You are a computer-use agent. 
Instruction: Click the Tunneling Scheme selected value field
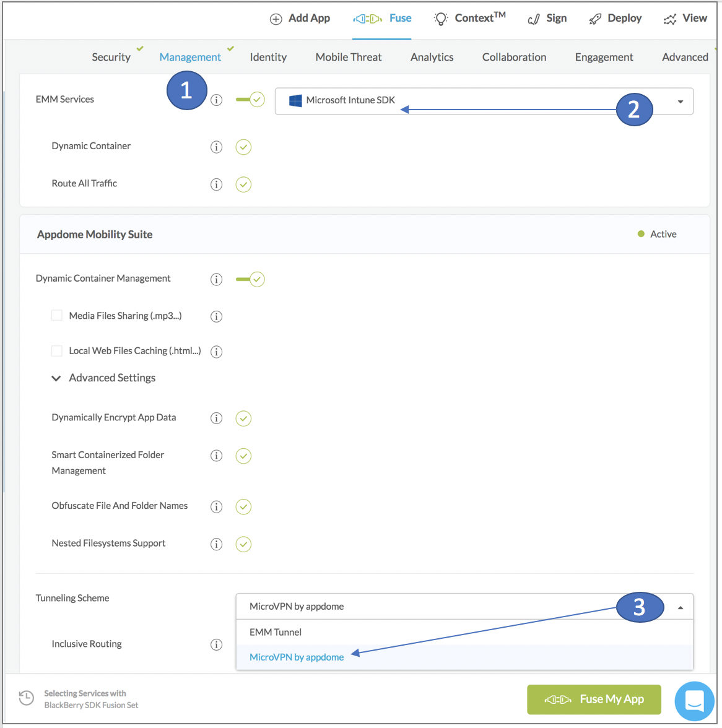coord(465,607)
